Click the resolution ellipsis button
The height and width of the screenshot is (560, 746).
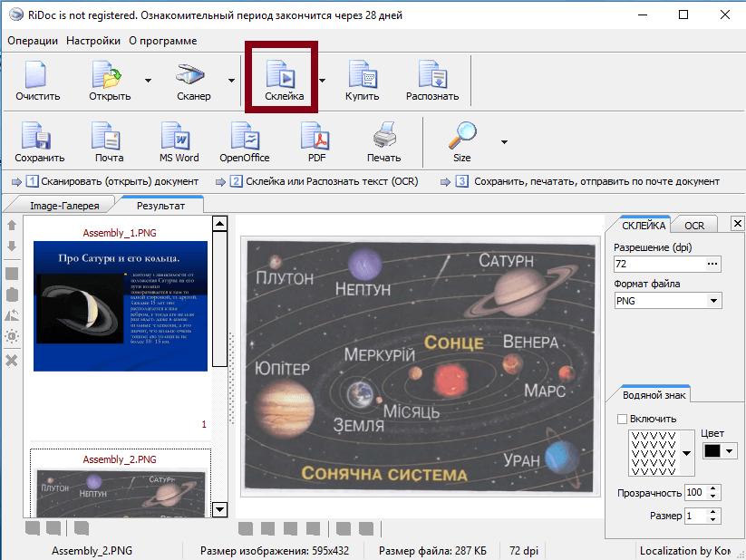click(713, 264)
